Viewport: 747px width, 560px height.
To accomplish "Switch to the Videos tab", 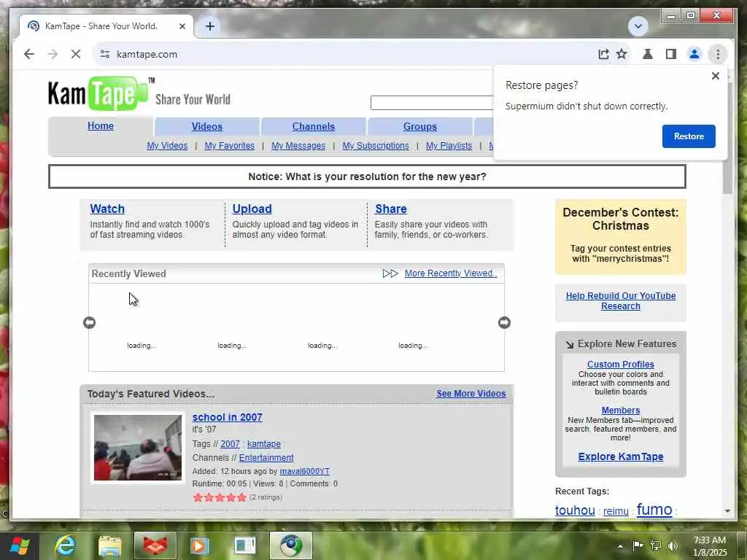I will click(206, 127).
